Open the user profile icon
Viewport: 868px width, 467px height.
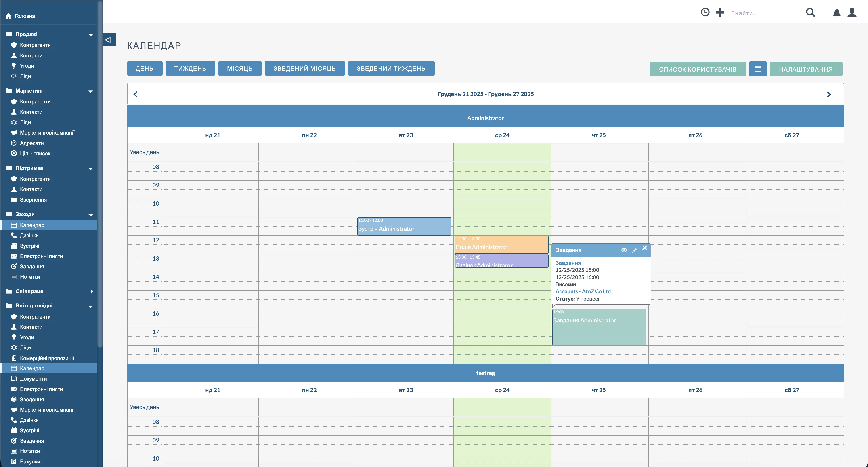[x=852, y=13]
